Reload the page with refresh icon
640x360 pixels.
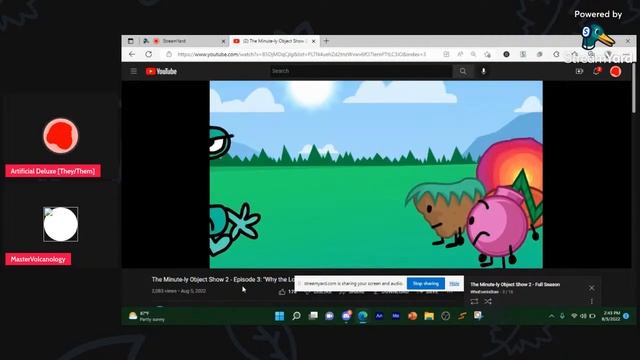149,54
